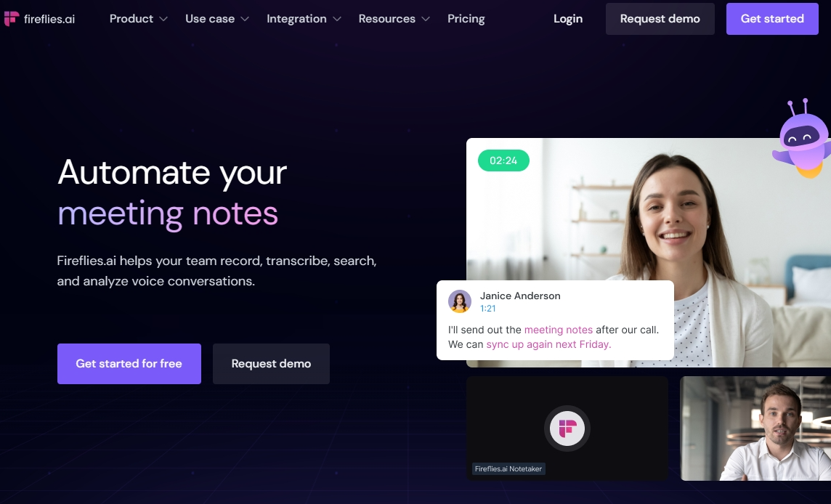Image resolution: width=831 pixels, height=504 pixels.
Task: Click Get started for free
Action: coord(129,364)
